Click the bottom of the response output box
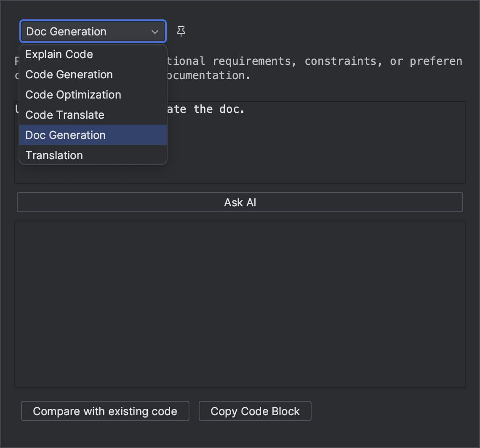 [x=240, y=377]
